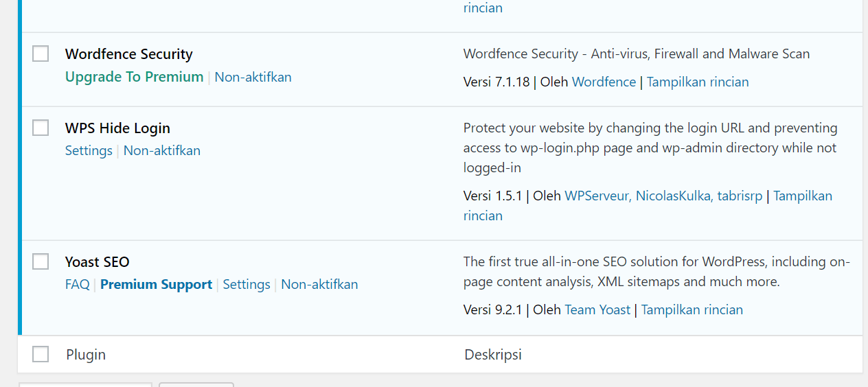Click the Yoast SEO plugin name

[98, 261]
